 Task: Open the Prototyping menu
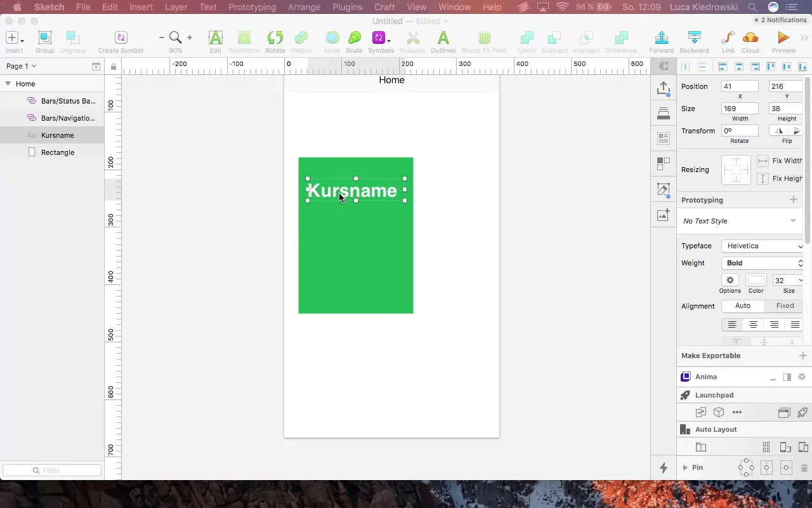click(252, 7)
